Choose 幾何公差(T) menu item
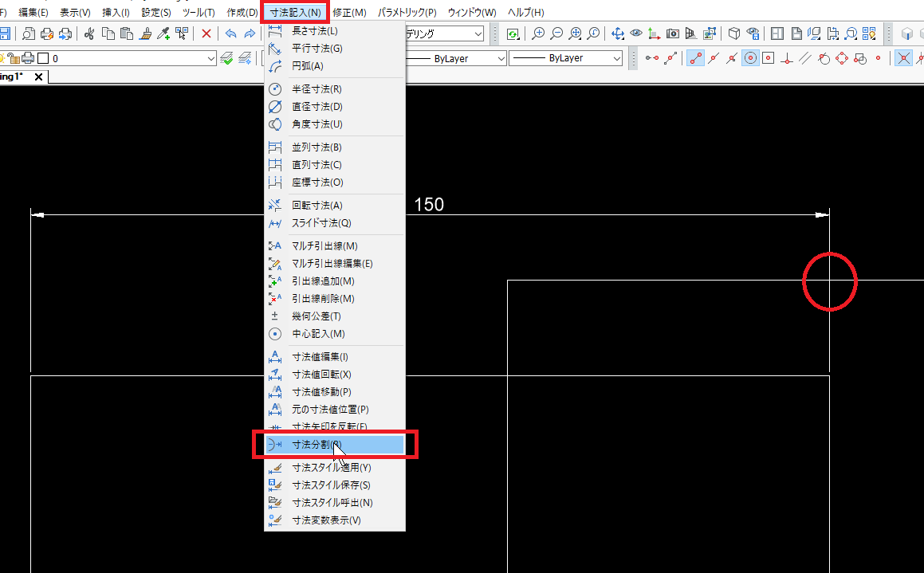This screenshot has height=573, width=924. point(335,316)
